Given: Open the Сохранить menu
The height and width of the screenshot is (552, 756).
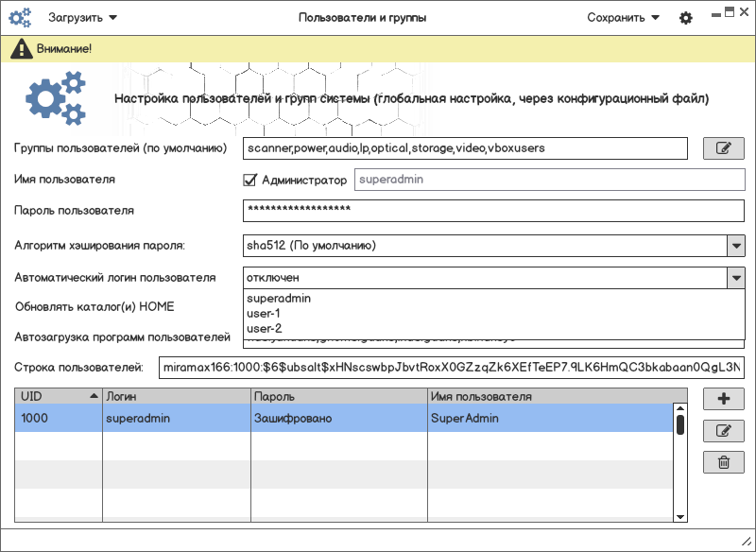Looking at the screenshot, I should pos(623,18).
